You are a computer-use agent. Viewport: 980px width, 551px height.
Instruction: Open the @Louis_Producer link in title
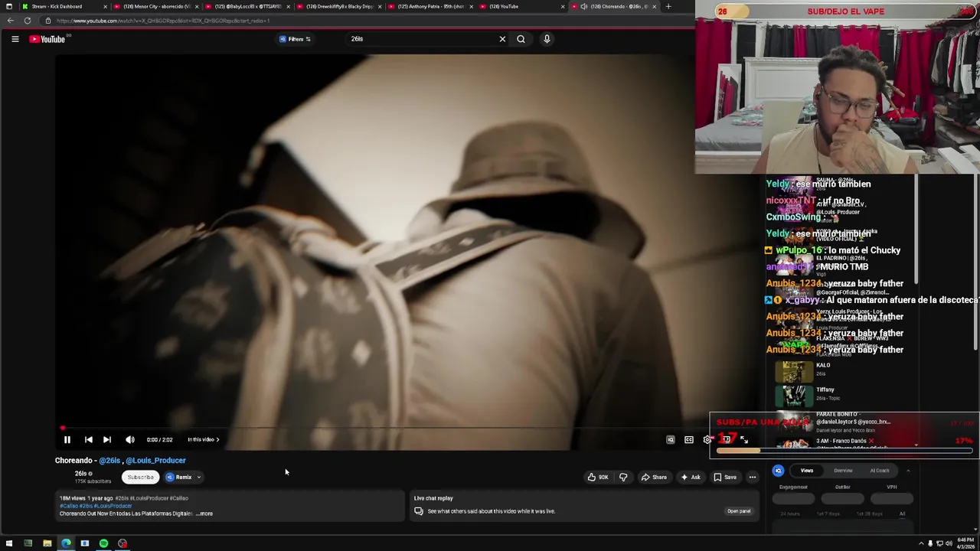point(155,461)
